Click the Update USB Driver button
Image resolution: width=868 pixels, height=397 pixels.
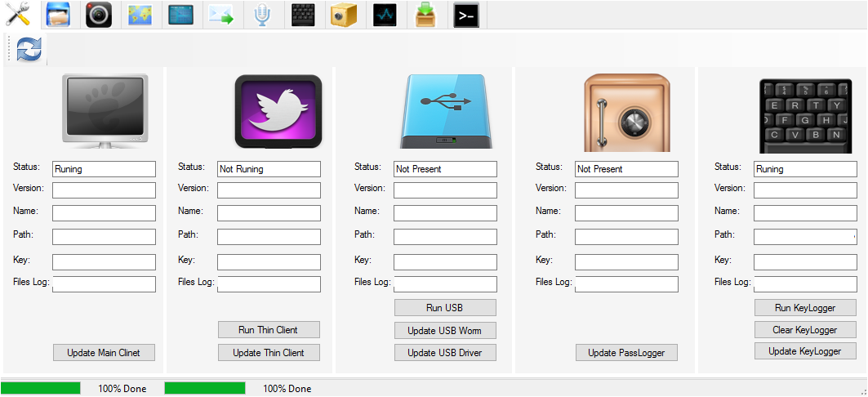pos(445,353)
